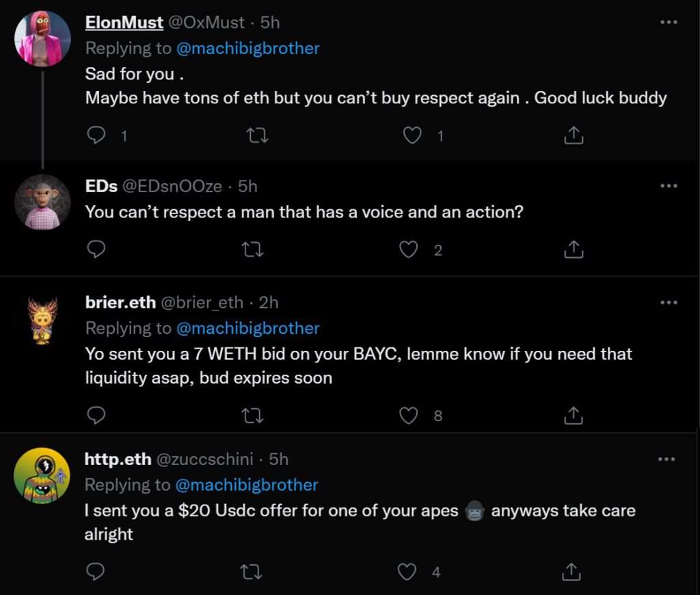
Task: Open ElonMust's profile name link
Action: coord(124,23)
